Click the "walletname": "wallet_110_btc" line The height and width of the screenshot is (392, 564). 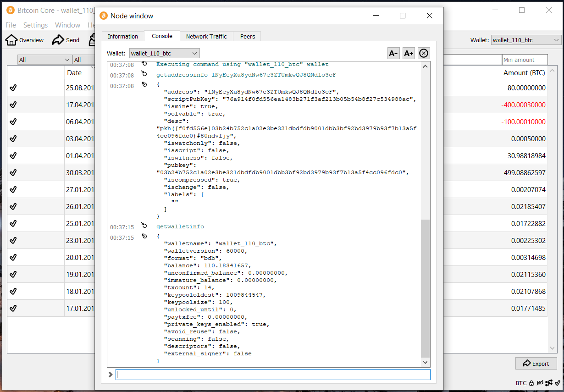(220, 243)
